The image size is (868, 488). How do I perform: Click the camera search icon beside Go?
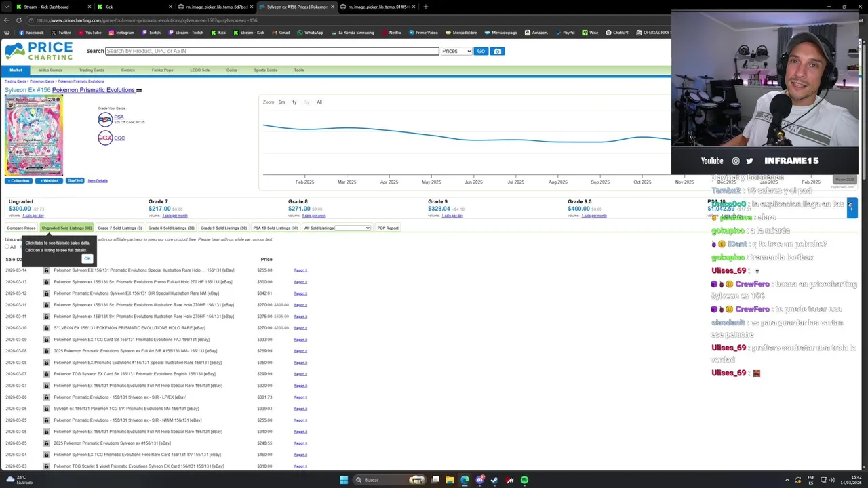pos(497,51)
